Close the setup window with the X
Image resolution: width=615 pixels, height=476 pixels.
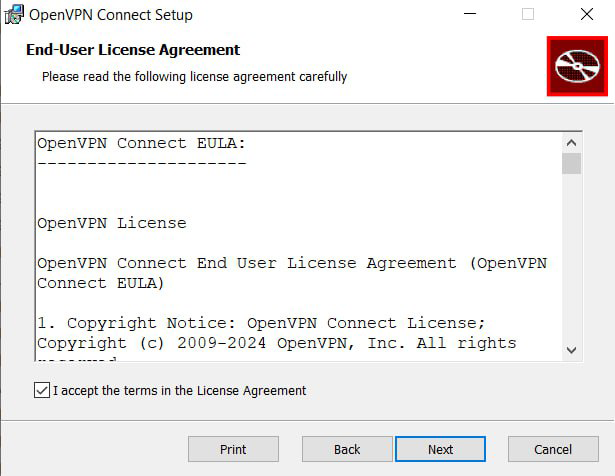point(586,15)
